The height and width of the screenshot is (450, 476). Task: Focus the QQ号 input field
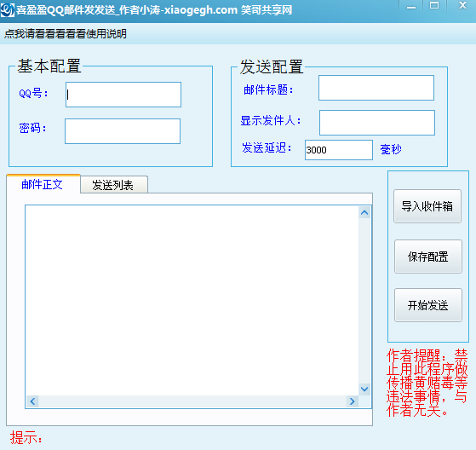coord(123,95)
